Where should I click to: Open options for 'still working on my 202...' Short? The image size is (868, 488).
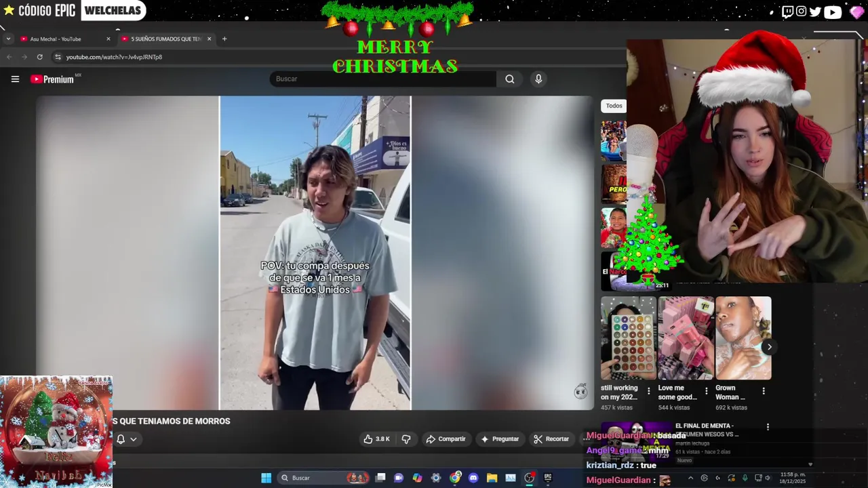[x=649, y=391]
